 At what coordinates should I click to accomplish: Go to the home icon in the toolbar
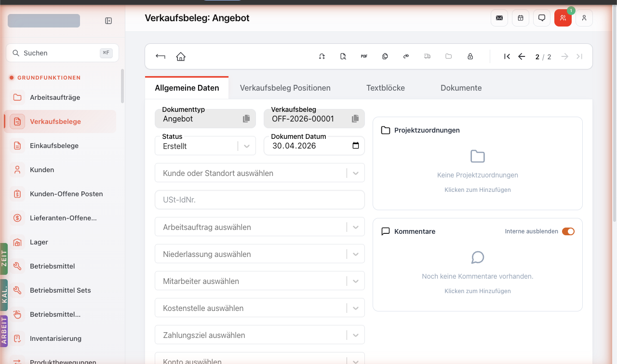(181, 56)
